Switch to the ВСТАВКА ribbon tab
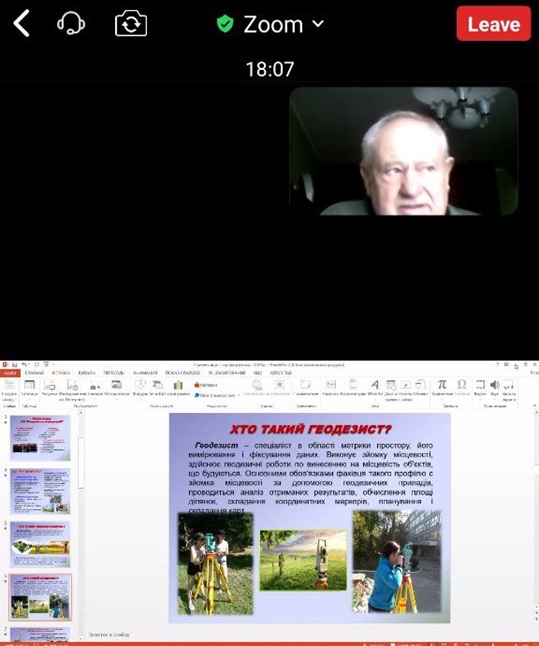 coord(61,373)
